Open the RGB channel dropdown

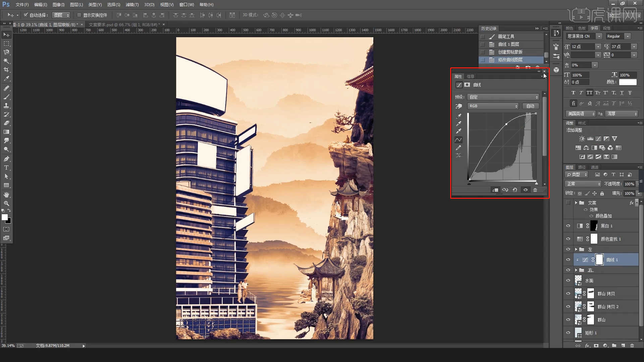tap(493, 106)
